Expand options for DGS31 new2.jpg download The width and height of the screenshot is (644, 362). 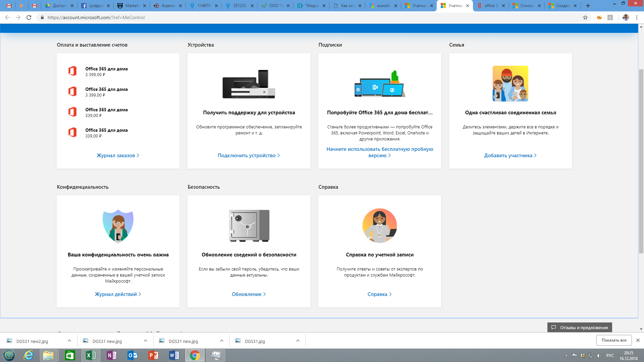coord(69,341)
